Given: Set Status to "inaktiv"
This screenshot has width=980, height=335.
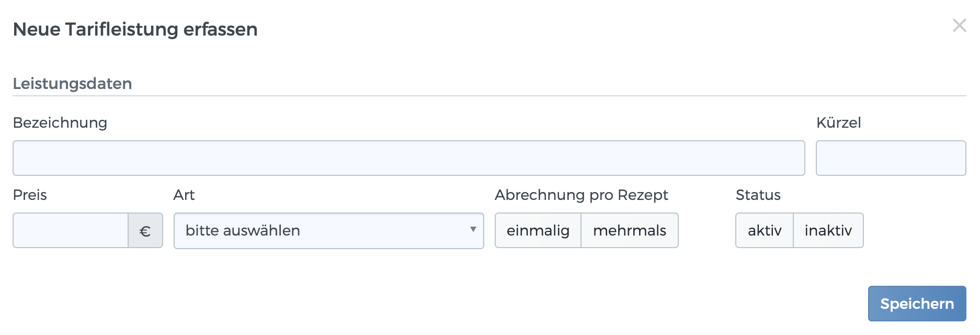Looking at the screenshot, I should (828, 230).
